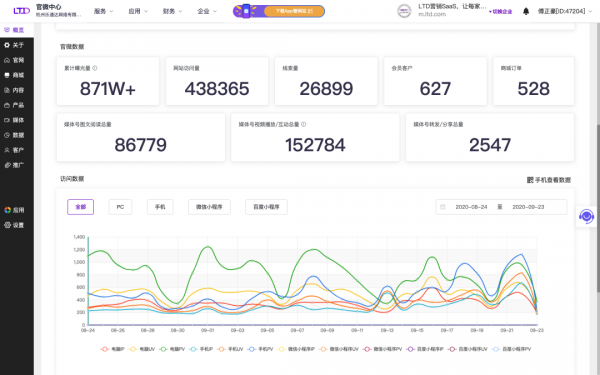Screen dimensions: 600x375
Task: Open the customer service headset widget
Action: tap(586, 216)
